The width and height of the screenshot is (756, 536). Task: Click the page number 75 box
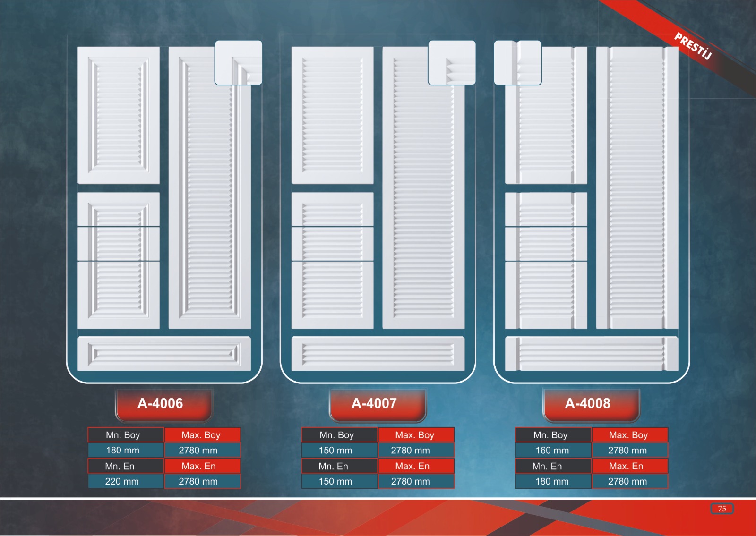pyautogui.click(x=722, y=509)
